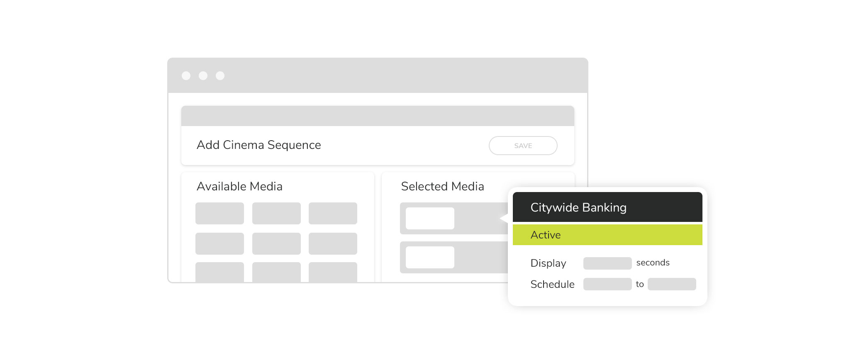868x348 pixels.
Task: Select last thumbnail in bottom Available Media row
Action: click(333, 272)
